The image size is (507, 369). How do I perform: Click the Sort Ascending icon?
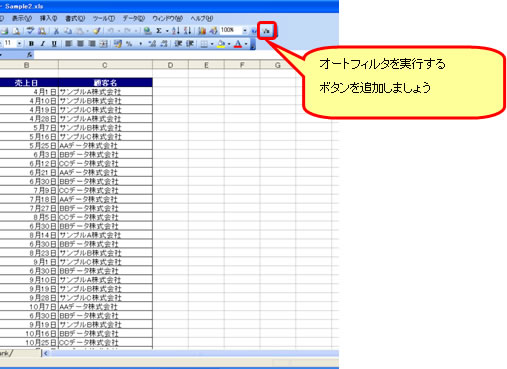176,31
